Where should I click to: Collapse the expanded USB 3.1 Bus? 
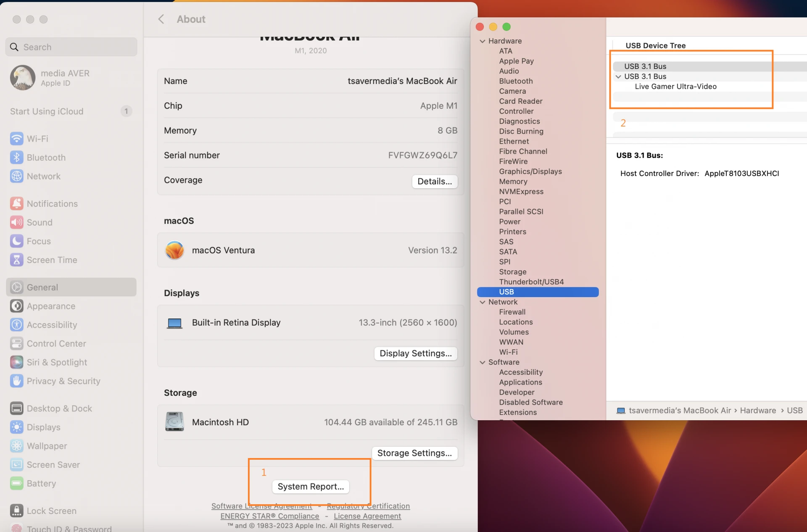coord(618,76)
